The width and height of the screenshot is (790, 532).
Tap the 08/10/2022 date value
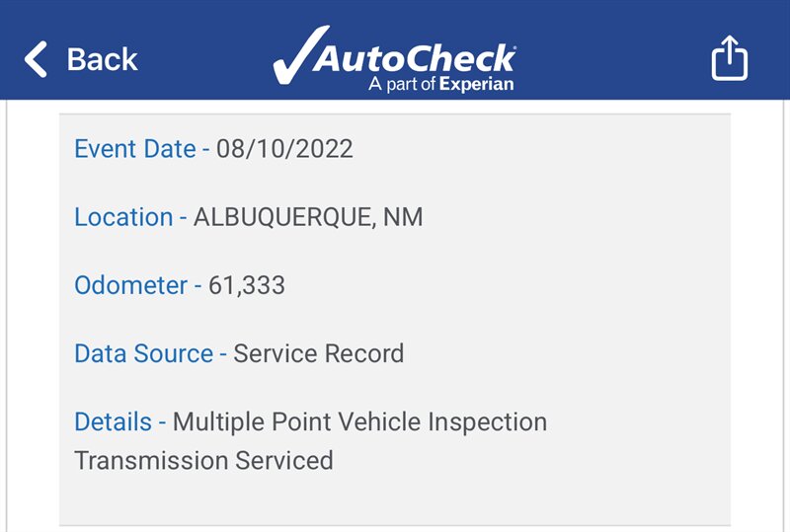[x=284, y=149]
